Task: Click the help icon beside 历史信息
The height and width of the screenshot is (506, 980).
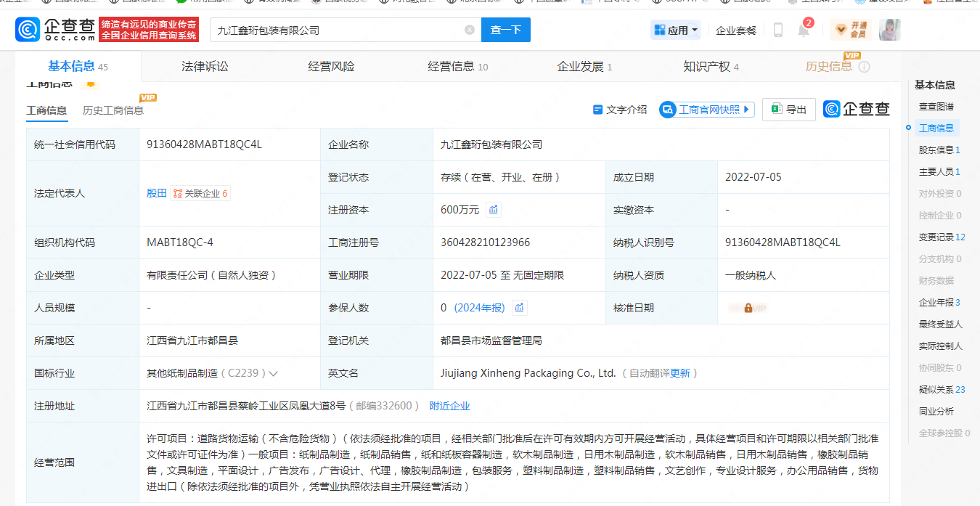Action: point(864,67)
